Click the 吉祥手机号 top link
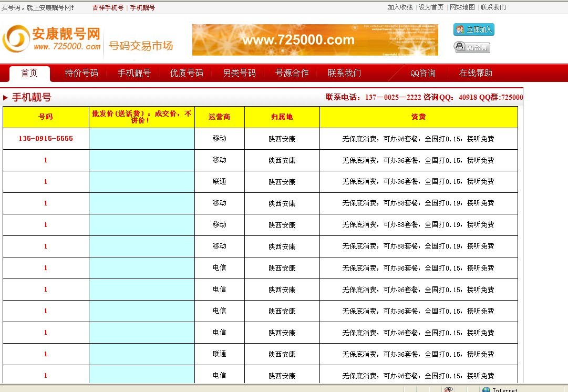Screen dimensions: 568x392 tap(108, 8)
